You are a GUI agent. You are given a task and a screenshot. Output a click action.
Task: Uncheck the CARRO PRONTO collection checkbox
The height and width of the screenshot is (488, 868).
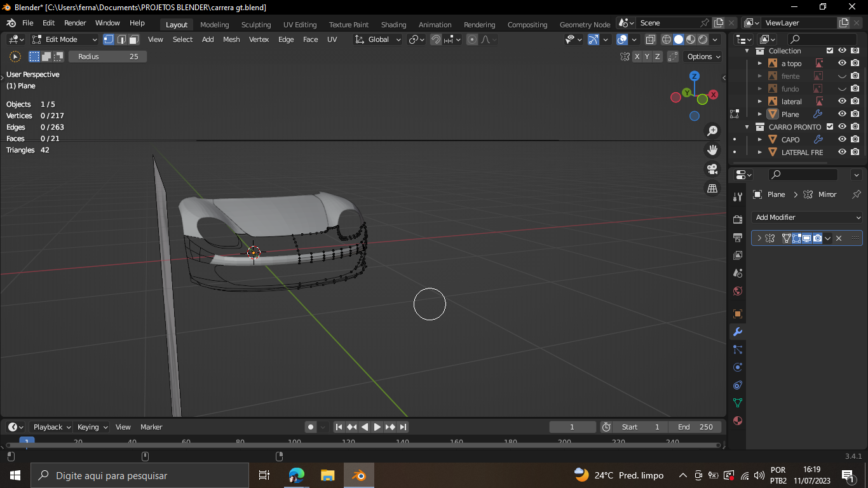pyautogui.click(x=830, y=127)
